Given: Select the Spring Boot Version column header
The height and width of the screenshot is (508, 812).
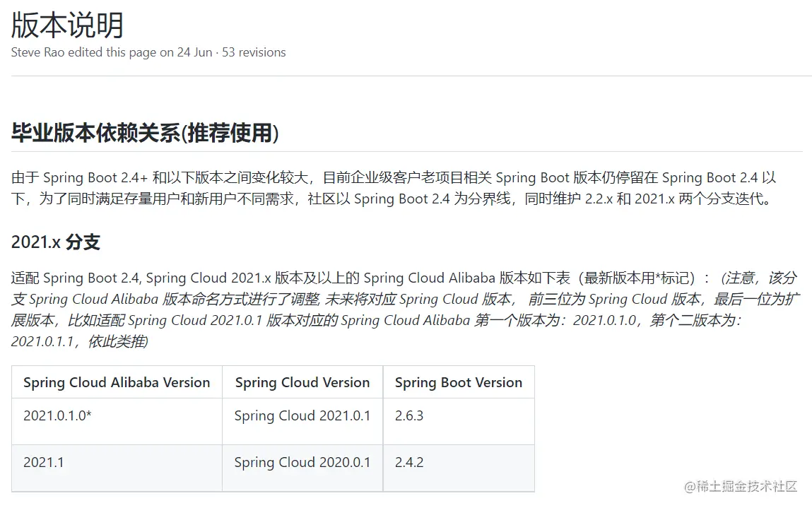Looking at the screenshot, I should [x=458, y=382].
